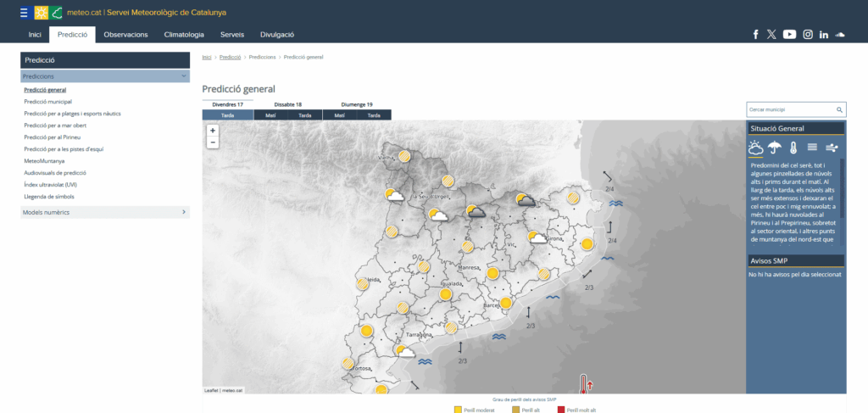The image size is (868, 413).
Task: Click the Inici breadcrumb link
Action: pyautogui.click(x=207, y=57)
